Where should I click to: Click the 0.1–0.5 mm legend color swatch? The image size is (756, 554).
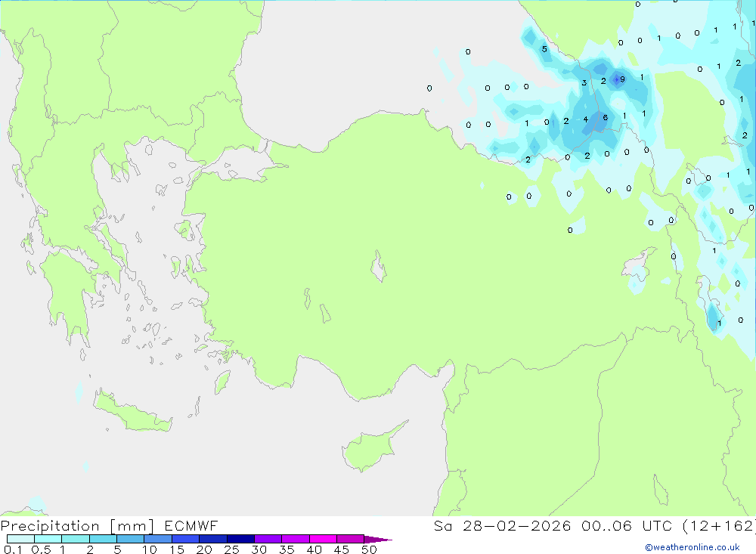(20, 539)
